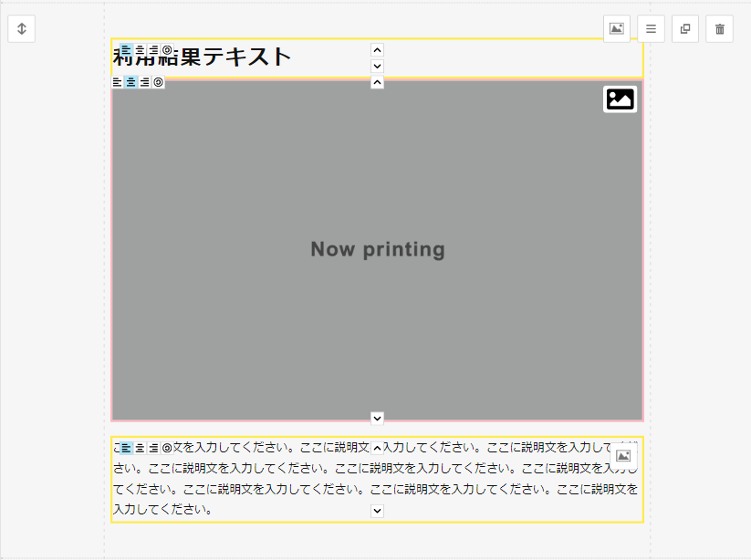Click the block drag-move handle at left
Screen dimensions: 751x560
(21, 28)
